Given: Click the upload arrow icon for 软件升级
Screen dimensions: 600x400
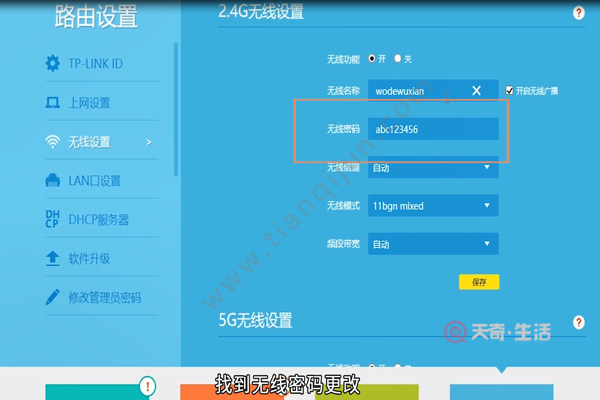Looking at the screenshot, I should [53, 259].
